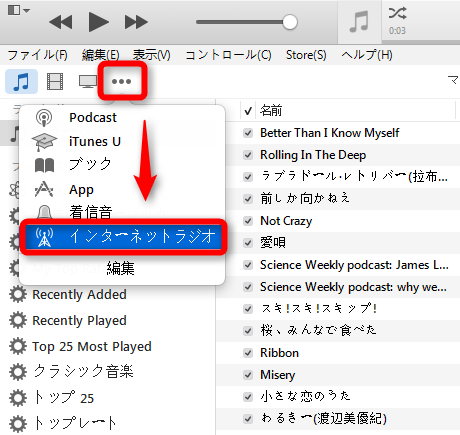Open the Recently Played playlist
The image size is (460, 435).
[79, 321]
